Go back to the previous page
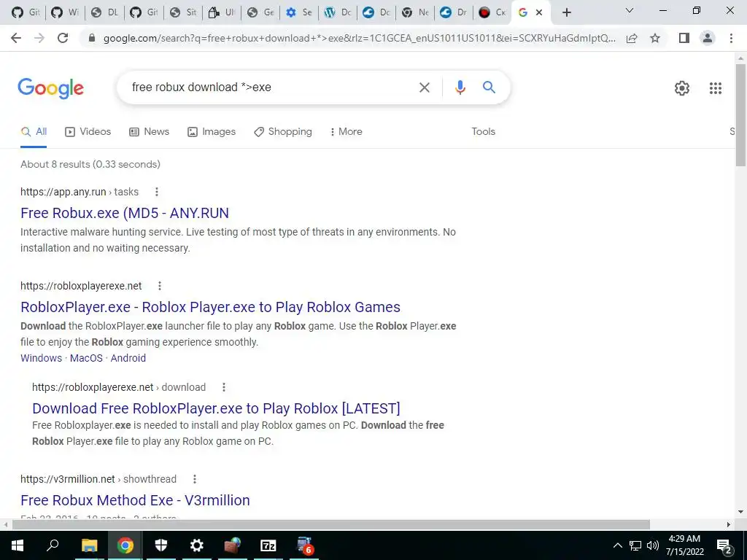This screenshot has width=747, height=560. pos(16,38)
